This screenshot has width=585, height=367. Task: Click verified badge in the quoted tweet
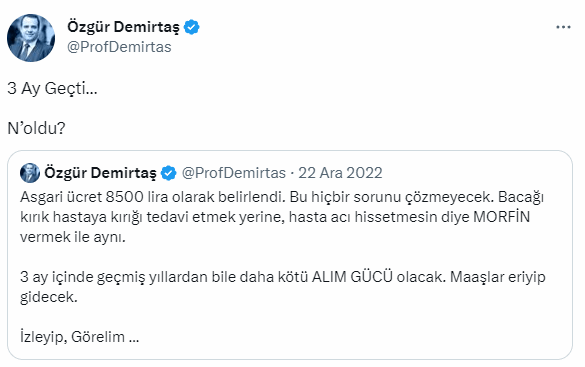tap(168, 173)
